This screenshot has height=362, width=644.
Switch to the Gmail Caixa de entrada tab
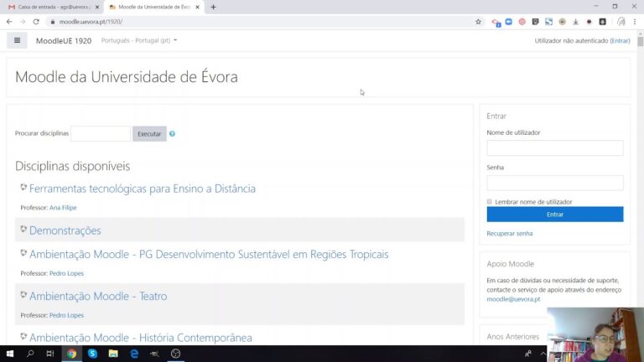(x=53, y=7)
